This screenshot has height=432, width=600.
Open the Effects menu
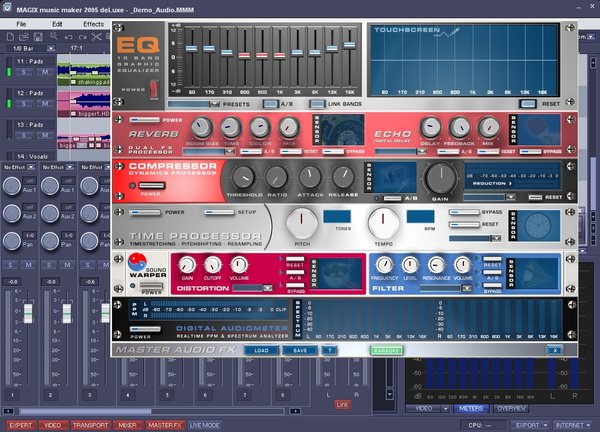click(x=93, y=24)
